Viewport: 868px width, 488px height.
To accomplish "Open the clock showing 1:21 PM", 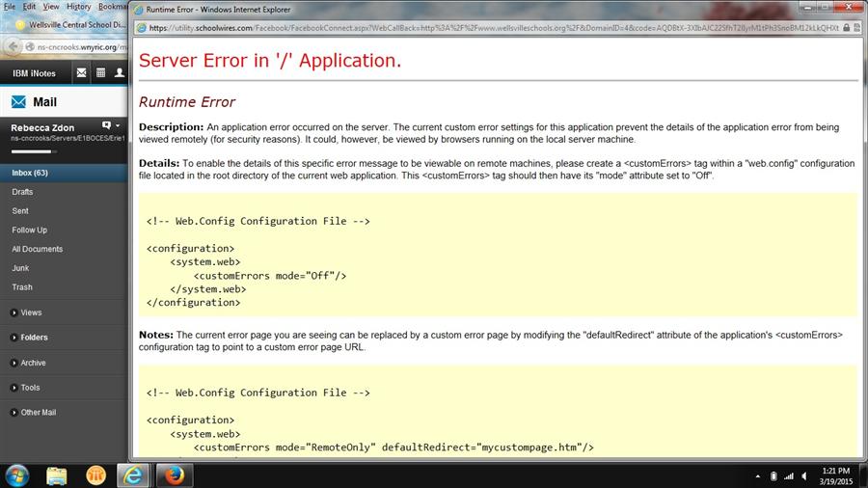I will (836, 471).
